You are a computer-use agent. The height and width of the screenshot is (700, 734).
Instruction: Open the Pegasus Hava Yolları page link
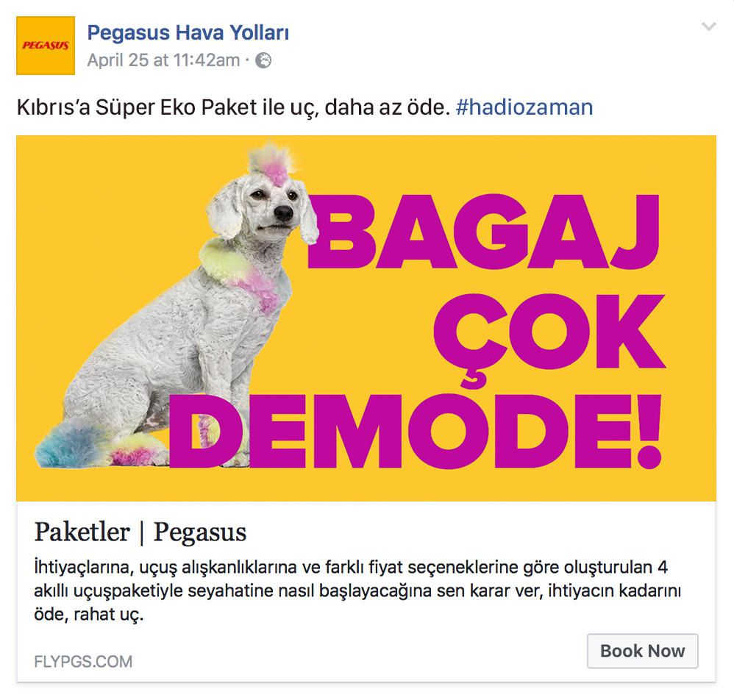188,33
